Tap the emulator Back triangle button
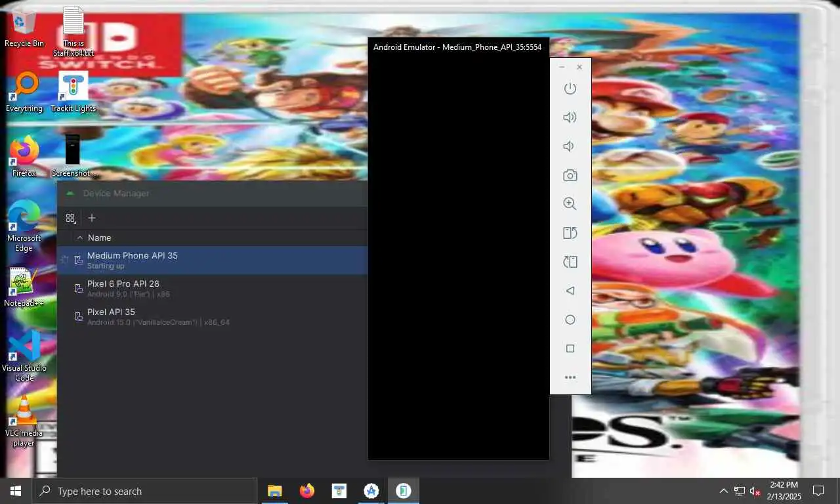 coord(570,291)
